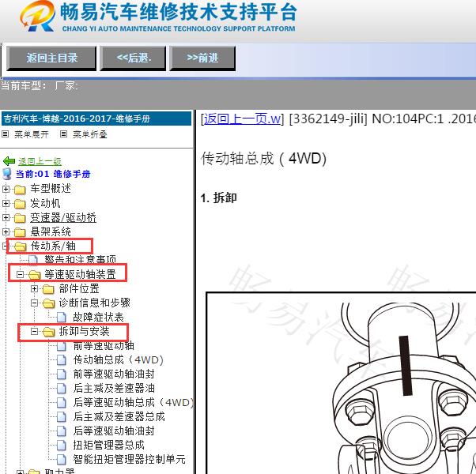Viewport: 476px width, 474px height.
Task: Expand the 变速器/驱动桥 tree node
Action: click(x=6, y=217)
